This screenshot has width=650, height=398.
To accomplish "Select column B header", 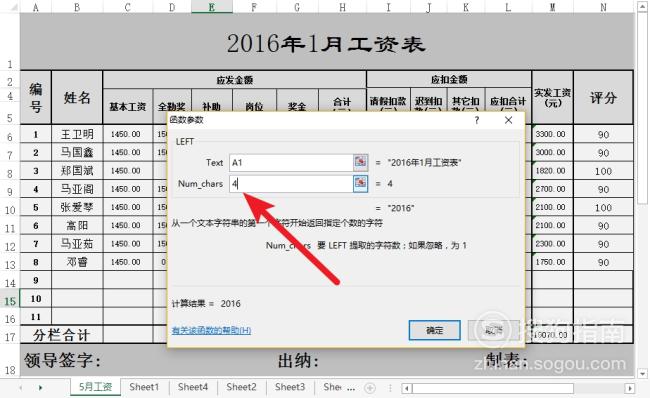I will (77, 7).
